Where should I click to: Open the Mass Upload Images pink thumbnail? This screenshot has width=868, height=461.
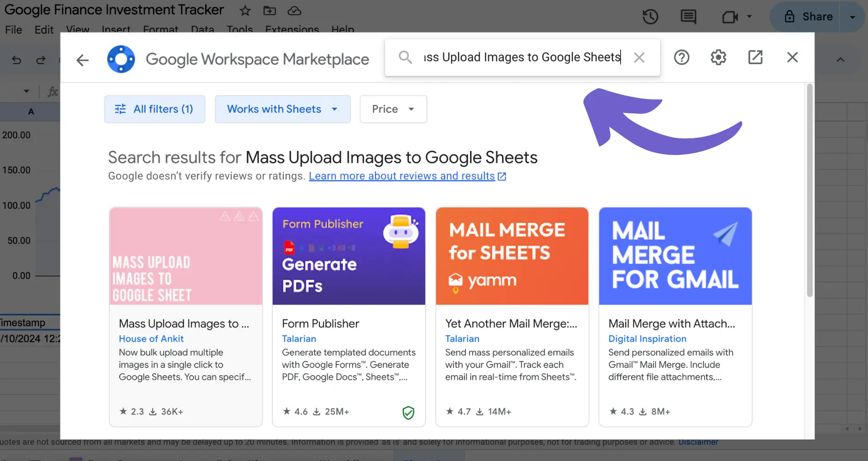(186, 256)
